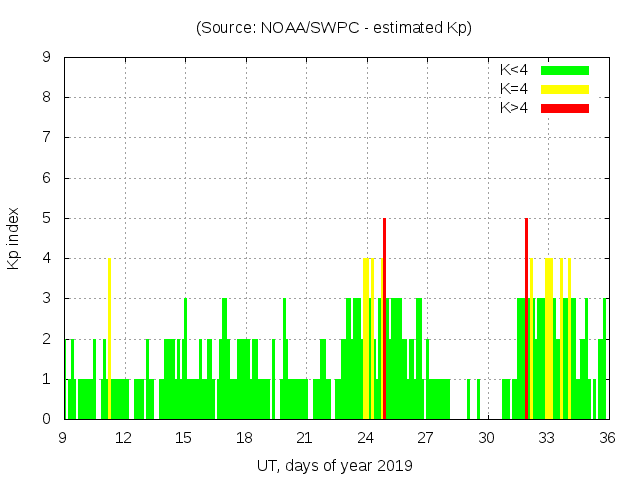Select the K=4 legend label text
This screenshot has height=480, width=640.
[x=515, y=89]
